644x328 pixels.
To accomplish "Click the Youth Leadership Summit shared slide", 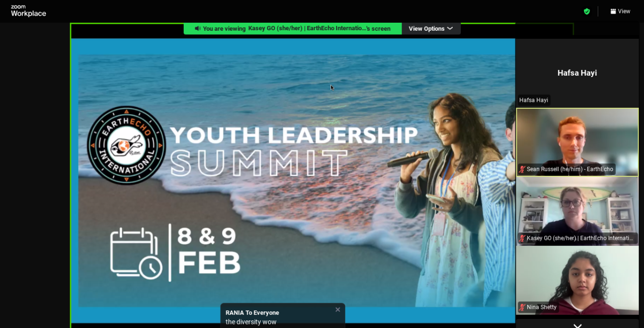I will click(293, 180).
